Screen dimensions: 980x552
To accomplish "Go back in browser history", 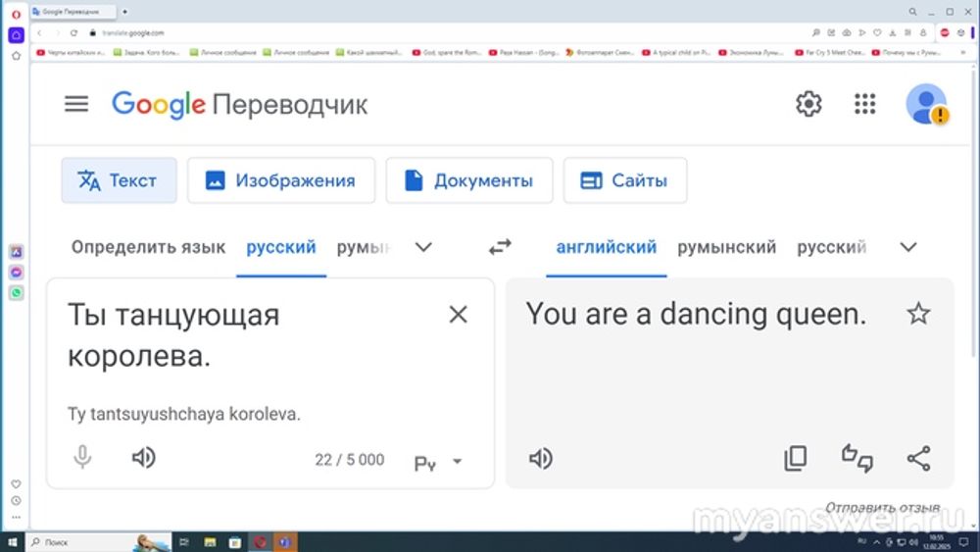I will (39, 32).
